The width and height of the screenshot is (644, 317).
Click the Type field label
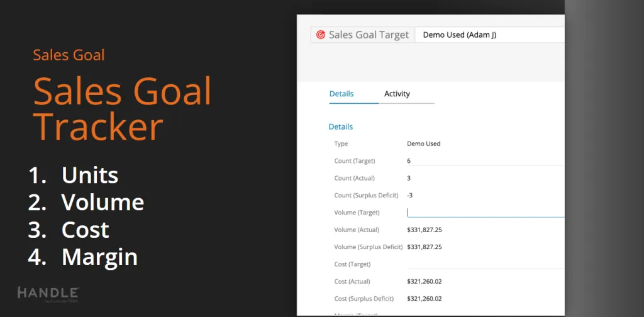(341, 143)
